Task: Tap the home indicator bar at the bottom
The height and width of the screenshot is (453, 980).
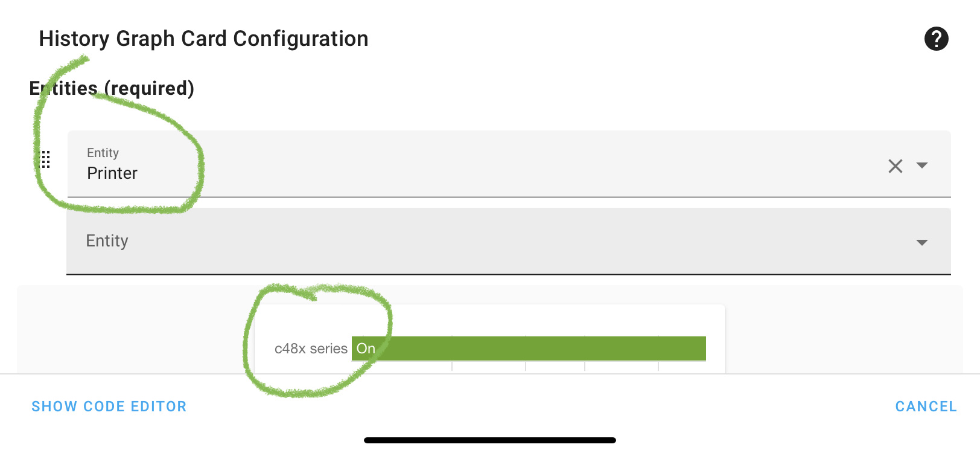Action: click(490, 440)
